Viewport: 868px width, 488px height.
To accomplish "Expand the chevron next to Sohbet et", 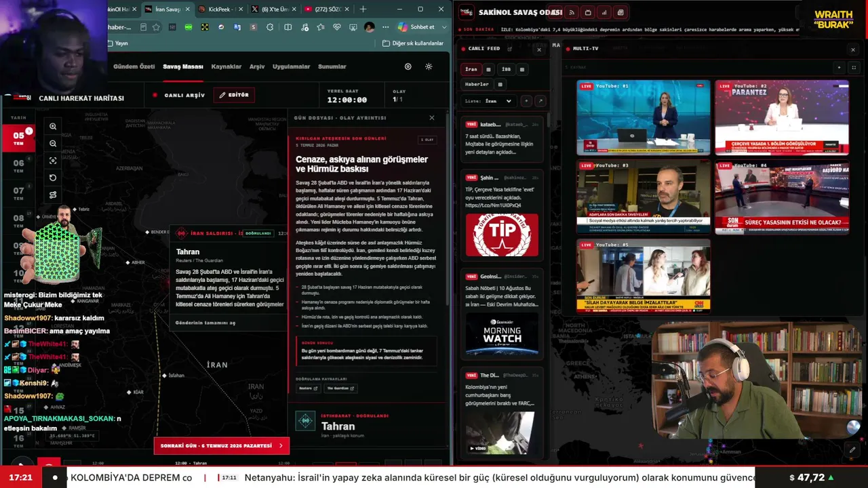I will pos(444,27).
